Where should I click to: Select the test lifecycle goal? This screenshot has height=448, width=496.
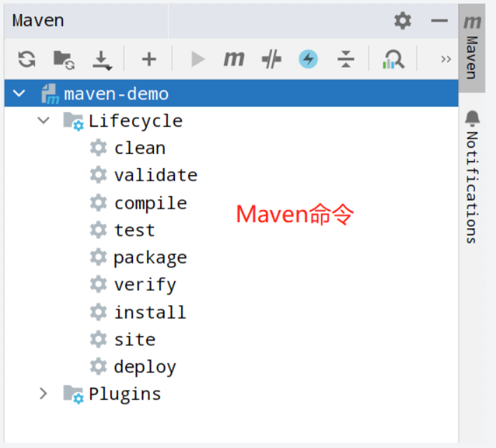click(x=134, y=230)
